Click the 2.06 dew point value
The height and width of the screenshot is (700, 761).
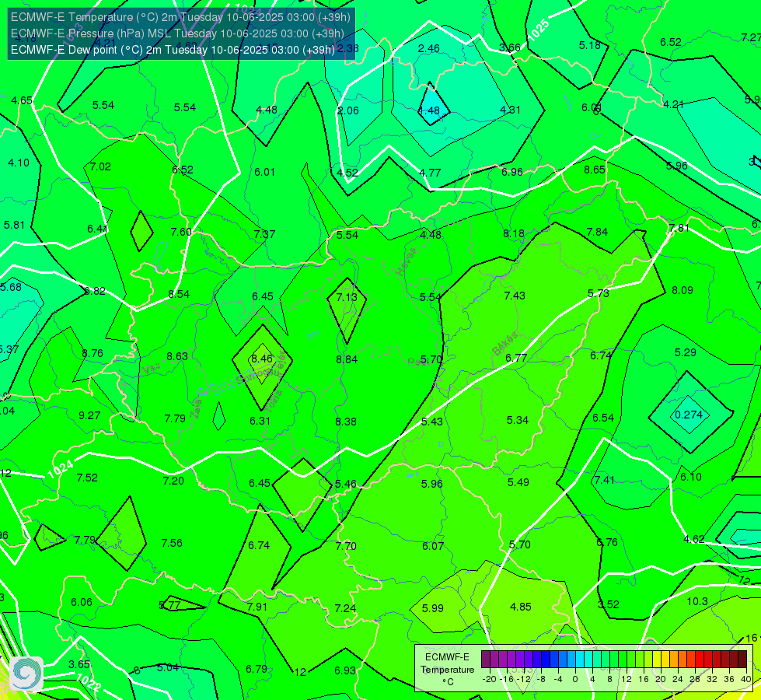(x=348, y=110)
